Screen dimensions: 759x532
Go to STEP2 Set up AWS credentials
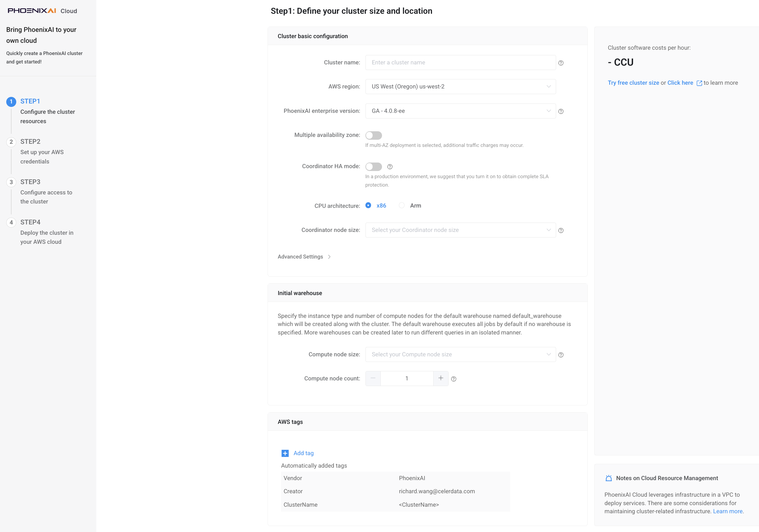(42, 151)
